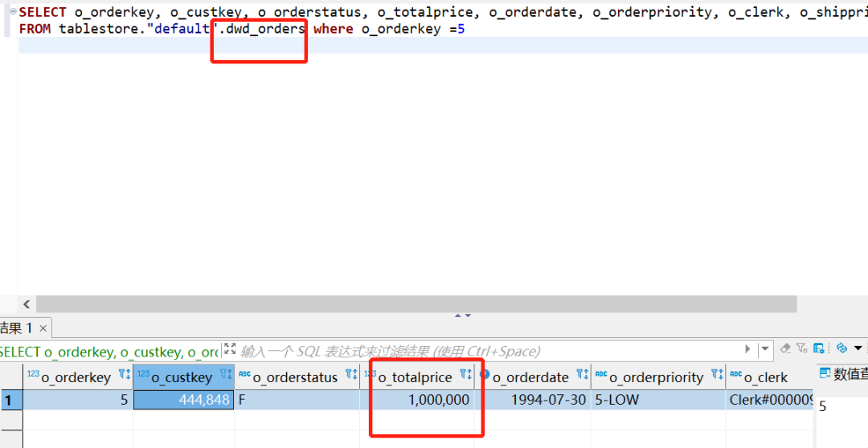868x448 pixels.
Task: Click the table configuration icon with gear
Action: click(x=819, y=349)
